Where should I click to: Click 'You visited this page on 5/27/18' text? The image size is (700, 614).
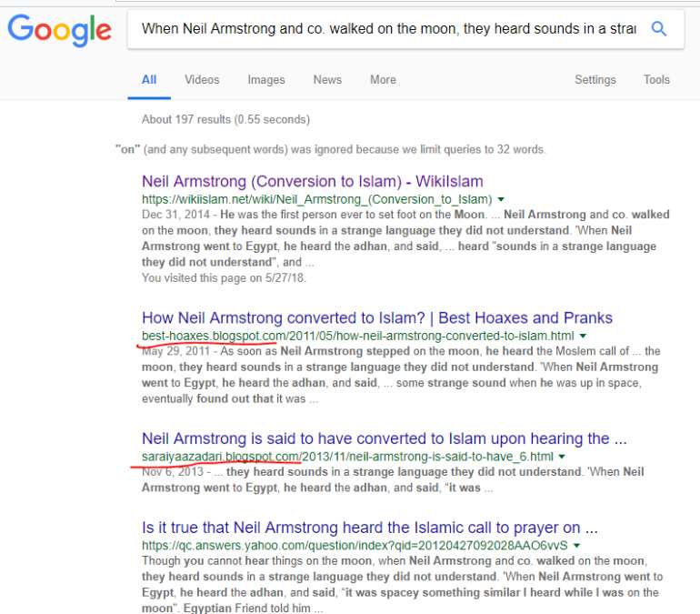click(x=224, y=277)
